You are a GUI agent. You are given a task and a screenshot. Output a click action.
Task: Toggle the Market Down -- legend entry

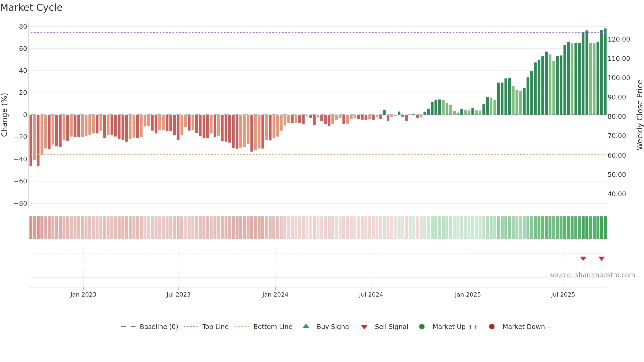click(520, 327)
